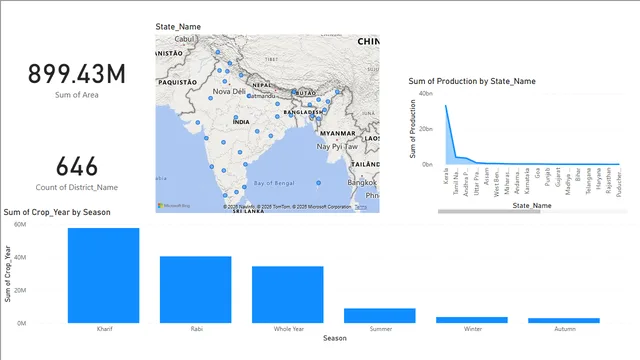Click the Andhra P... axis label
The image size is (640, 360).
pos(466,182)
